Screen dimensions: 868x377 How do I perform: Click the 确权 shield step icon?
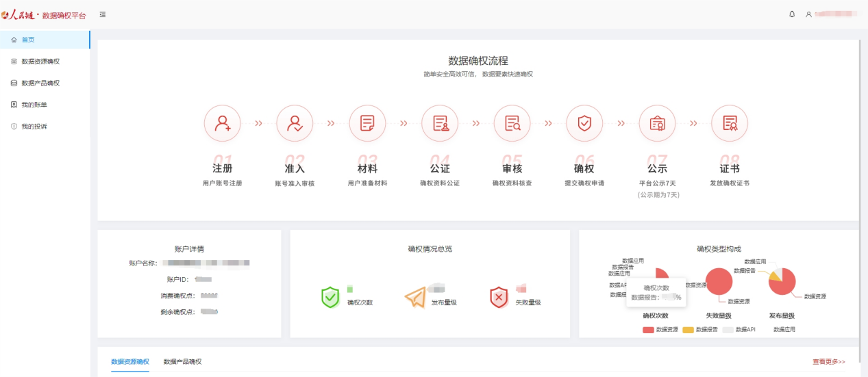coord(584,123)
